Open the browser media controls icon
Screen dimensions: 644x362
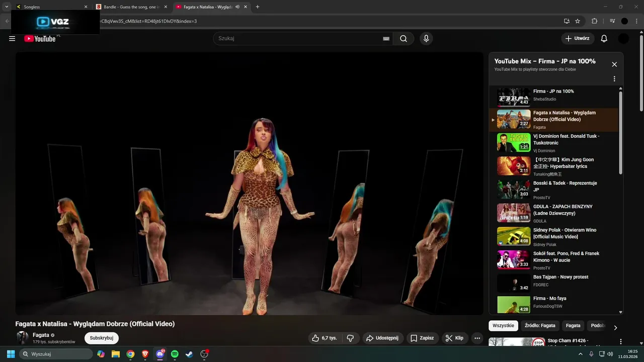(x=612, y=21)
